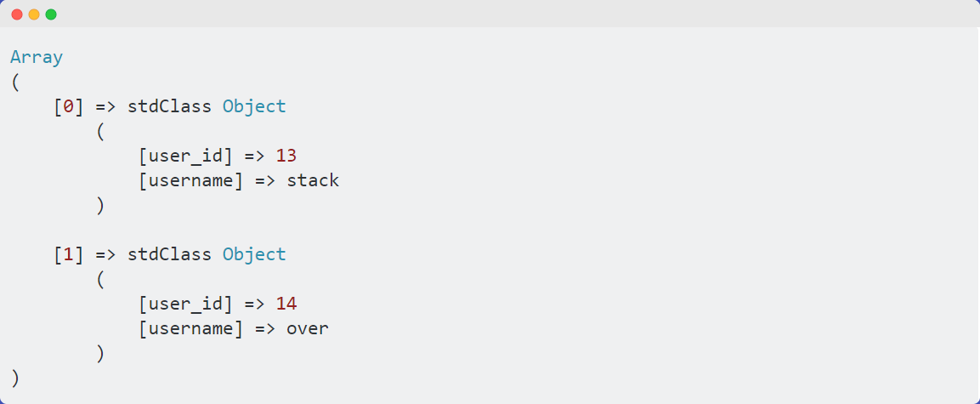The image size is (980, 404).
Task: Click the user_id value 14
Action: [286, 304]
